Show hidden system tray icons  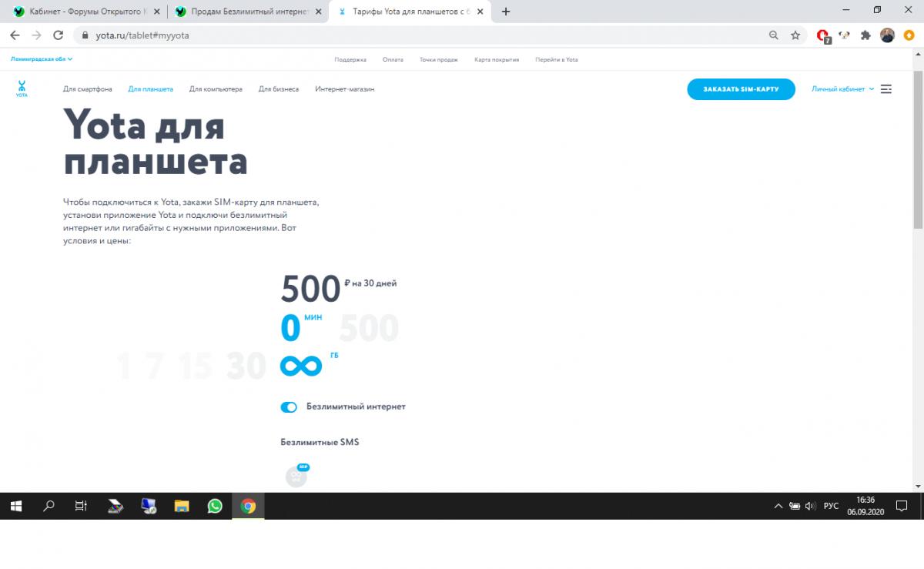(778, 507)
